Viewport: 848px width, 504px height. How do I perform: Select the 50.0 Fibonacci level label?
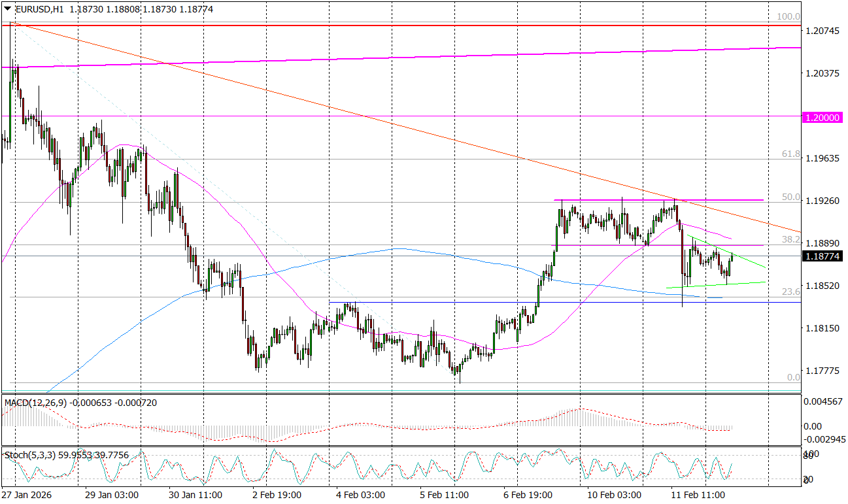click(x=792, y=197)
